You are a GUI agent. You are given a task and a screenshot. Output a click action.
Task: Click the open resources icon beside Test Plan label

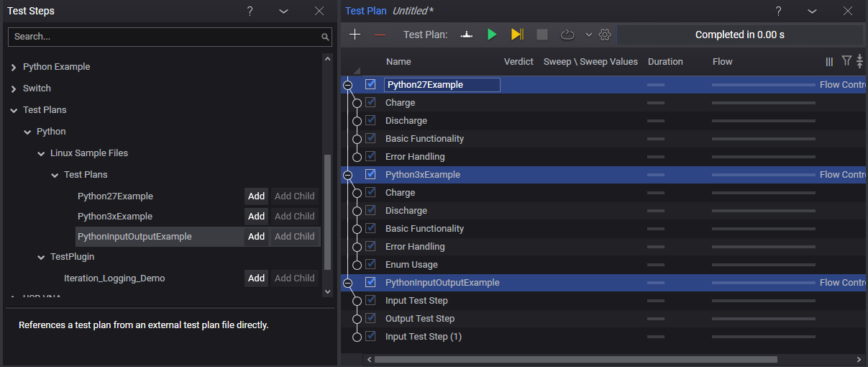(467, 35)
